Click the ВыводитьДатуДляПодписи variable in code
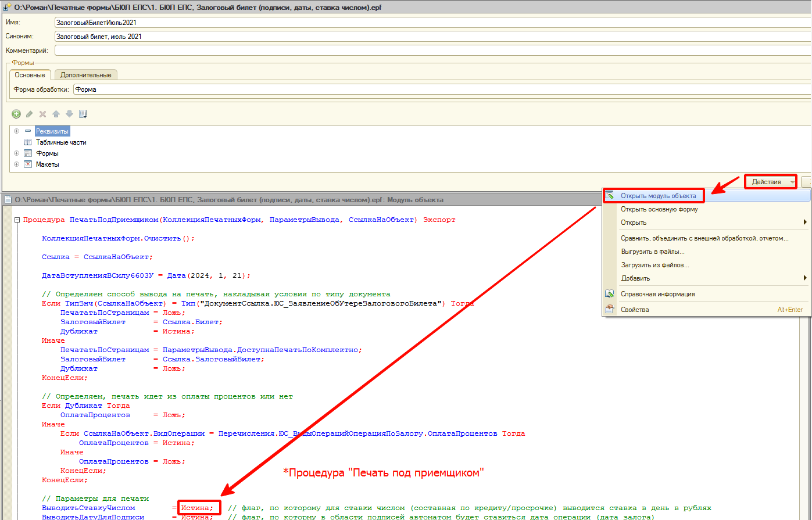 point(93,517)
